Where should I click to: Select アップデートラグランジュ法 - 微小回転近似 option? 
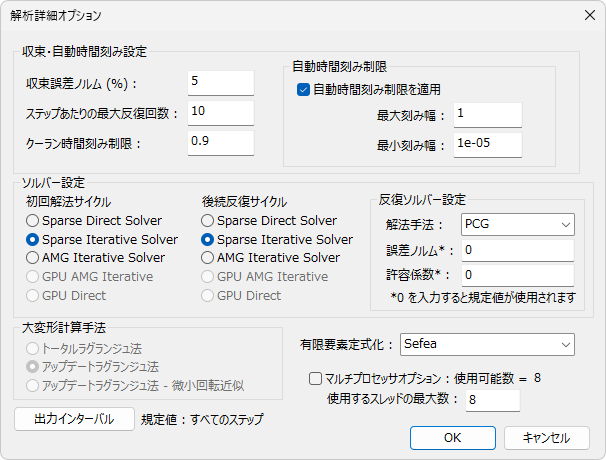pos(32,385)
